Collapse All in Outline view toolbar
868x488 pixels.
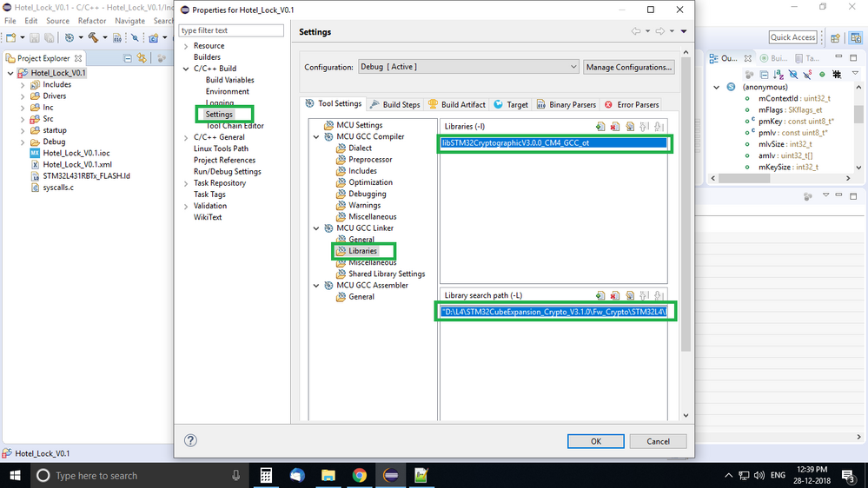click(x=764, y=74)
